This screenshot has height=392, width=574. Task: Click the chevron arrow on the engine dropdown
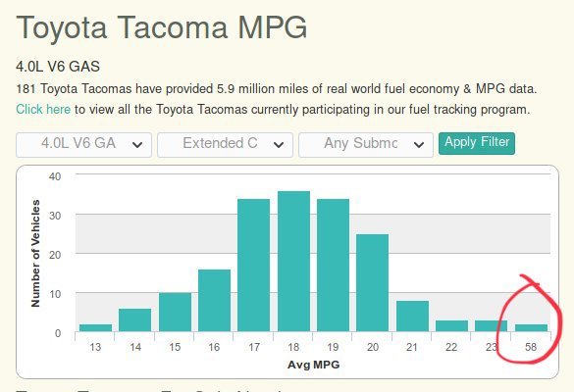137,145
